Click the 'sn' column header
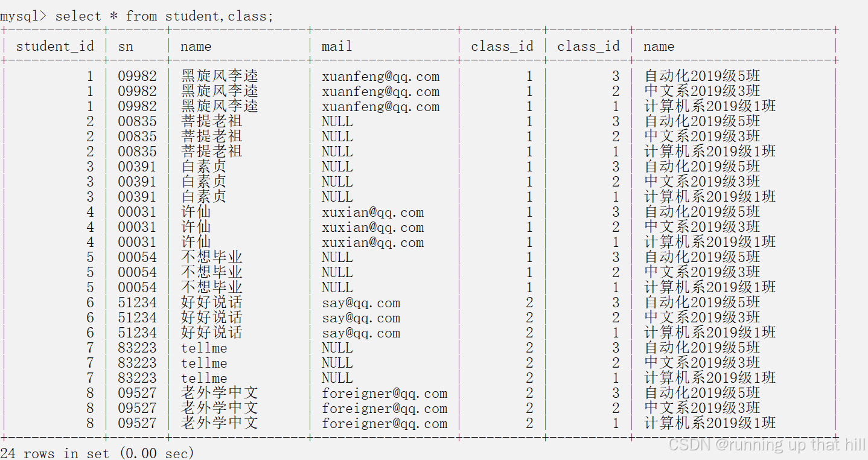The image size is (868, 460). tap(126, 46)
